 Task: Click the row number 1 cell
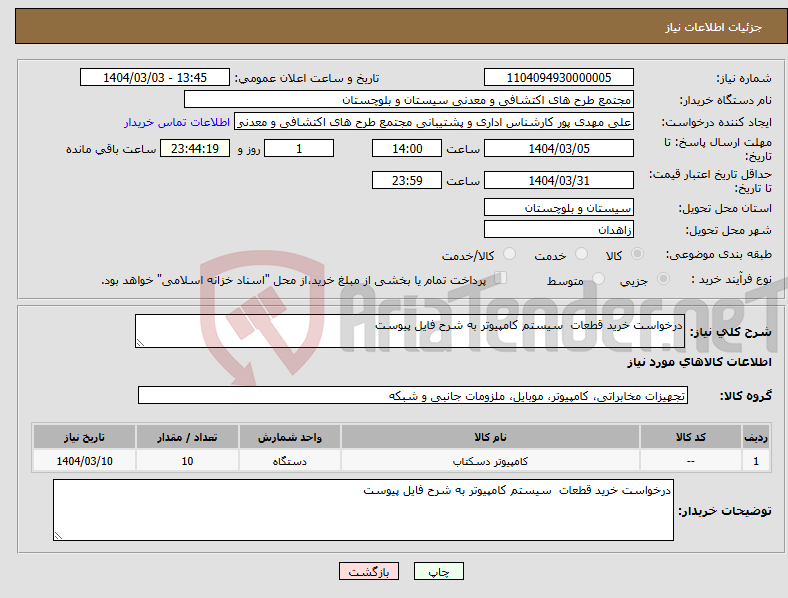pyautogui.click(x=756, y=461)
